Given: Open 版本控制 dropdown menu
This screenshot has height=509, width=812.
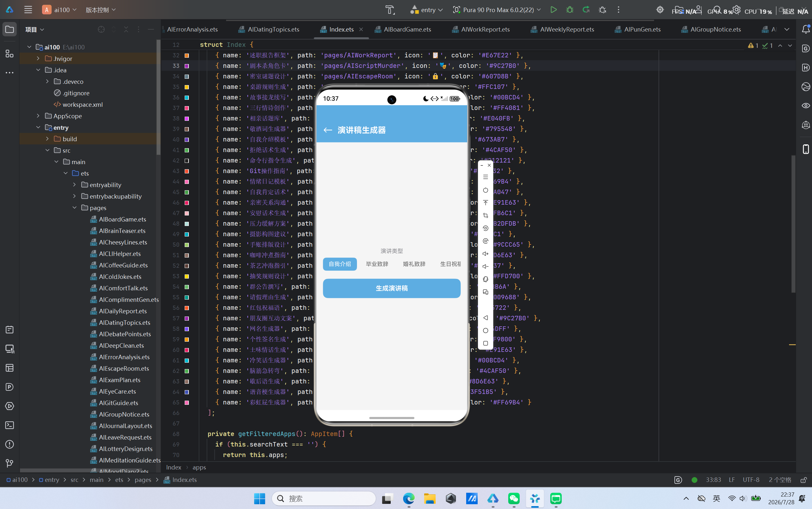Looking at the screenshot, I should (101, 10).
